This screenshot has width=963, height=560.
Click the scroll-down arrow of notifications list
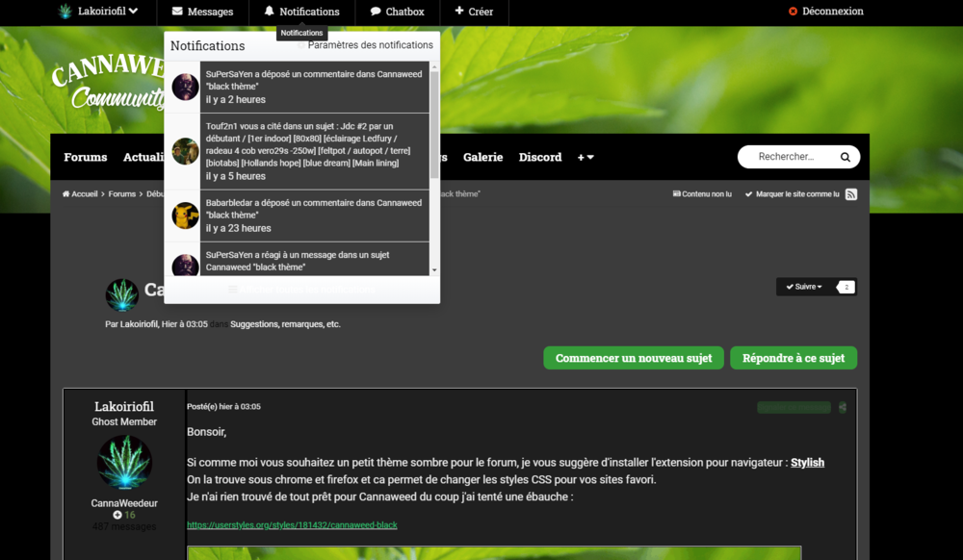pyautogui.click(x=434, y=269)
